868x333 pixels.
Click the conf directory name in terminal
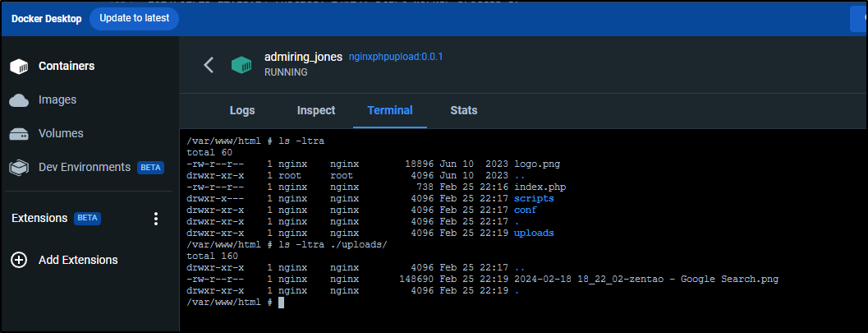point(525,210)
